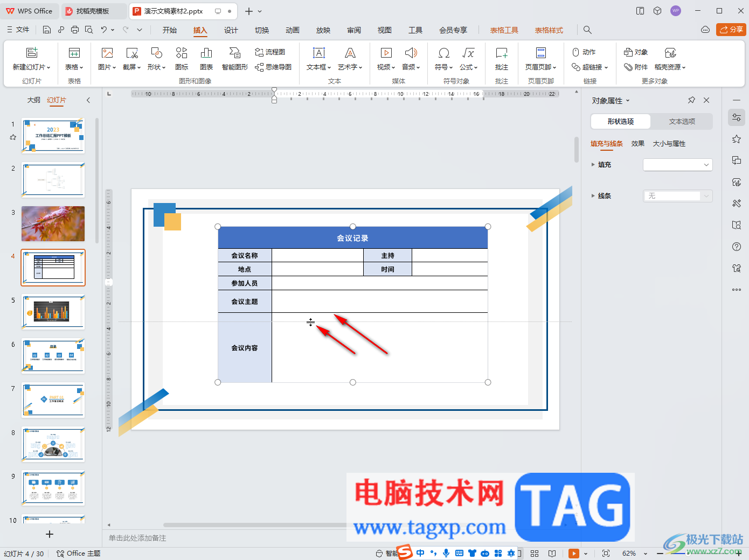Open the Table Style (表格样式) tab
749x560 pixels.
(549, 30)
